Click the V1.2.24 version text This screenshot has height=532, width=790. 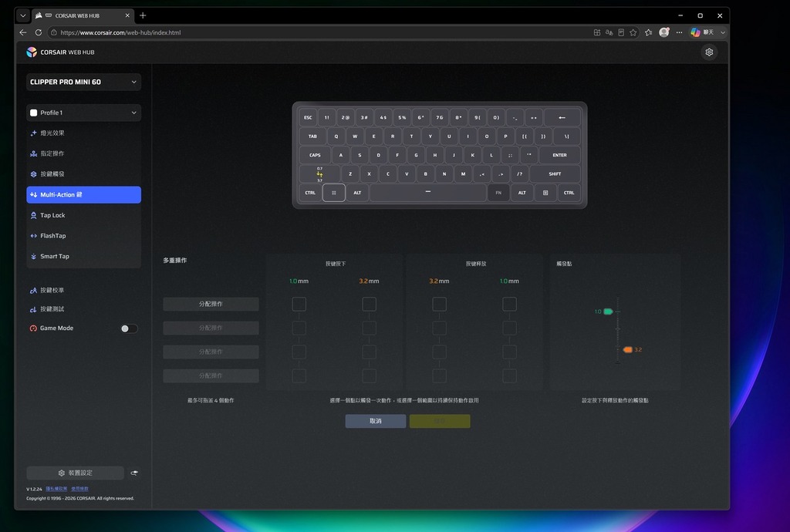click(34, 489)
